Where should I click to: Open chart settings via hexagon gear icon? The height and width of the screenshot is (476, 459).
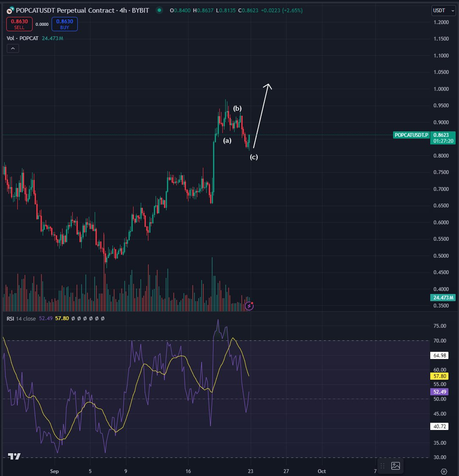point(444,471)
